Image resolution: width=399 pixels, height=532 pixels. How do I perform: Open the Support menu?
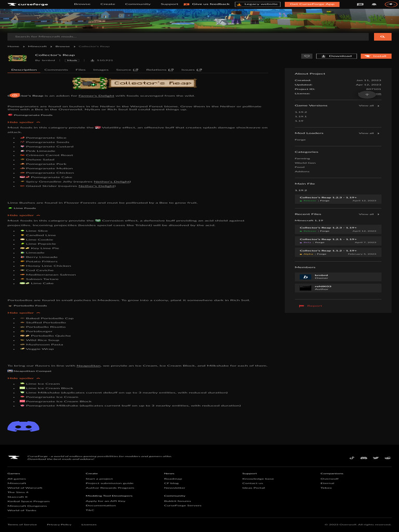tap(169, 4)
